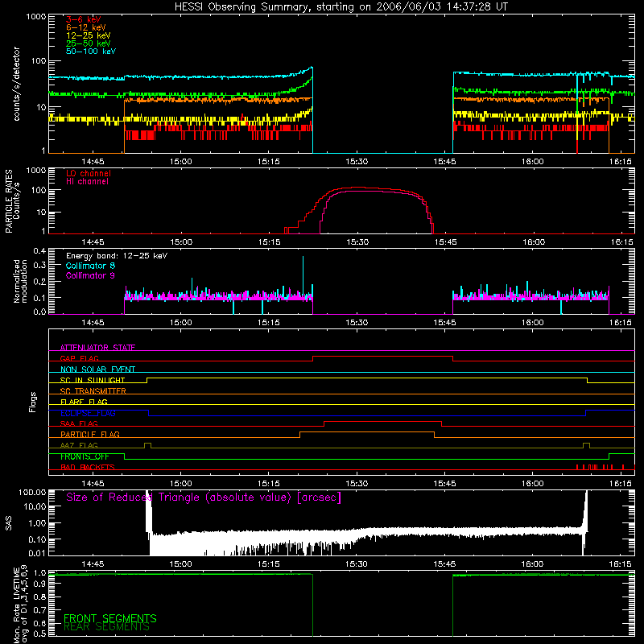Screen dimensions: 644x644
Task: Select the orange 6-12 keV legend label
Action: pos(86,27)
